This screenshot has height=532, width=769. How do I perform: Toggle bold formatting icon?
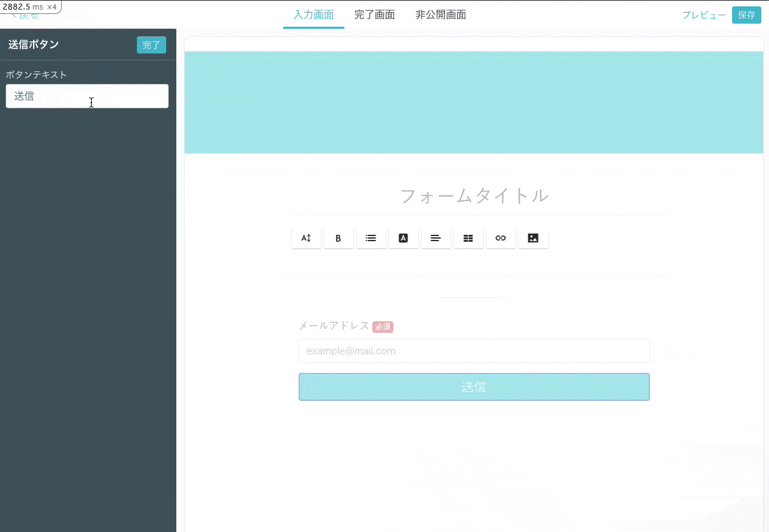[x=339, y=238]
